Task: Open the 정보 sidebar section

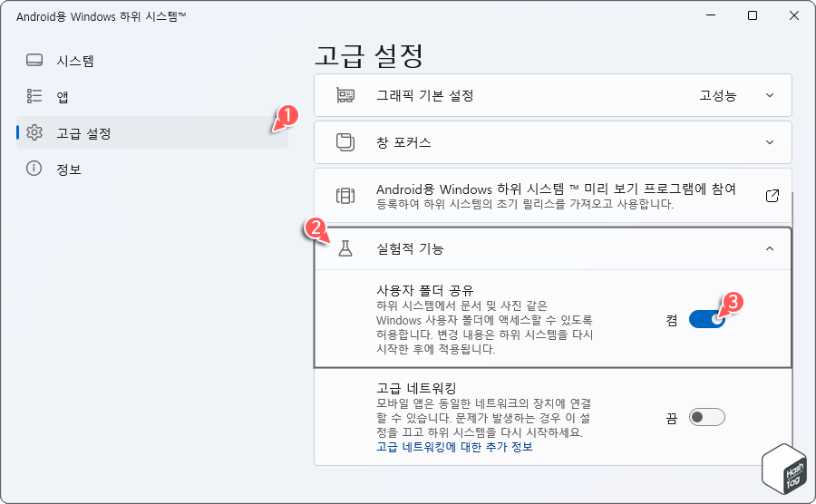Action: click(152, 169)
